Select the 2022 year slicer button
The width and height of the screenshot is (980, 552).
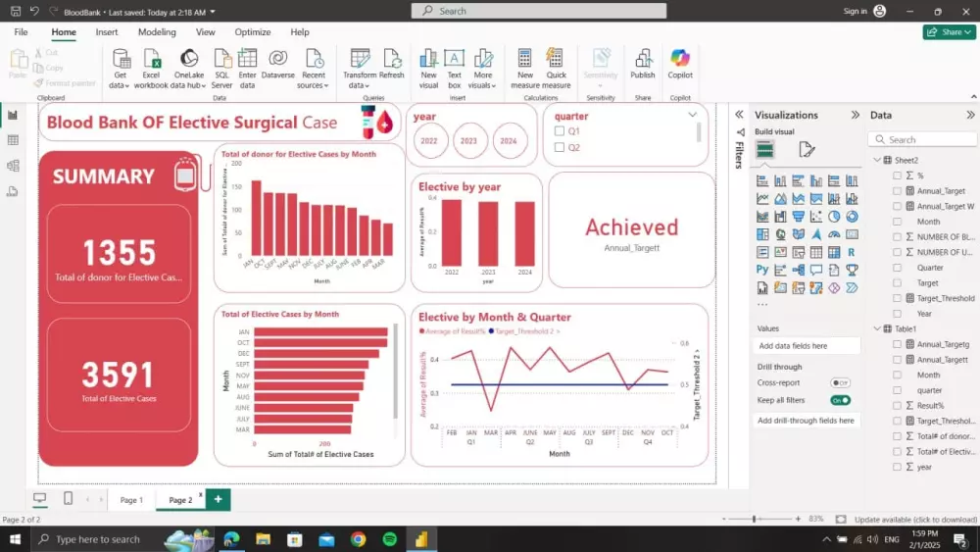(x=429, y=140)
